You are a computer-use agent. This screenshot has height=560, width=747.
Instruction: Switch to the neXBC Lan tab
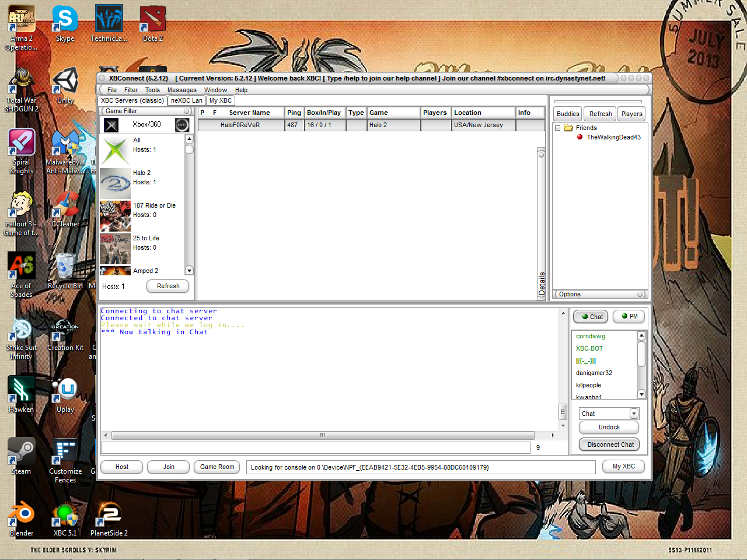[187, 101]
